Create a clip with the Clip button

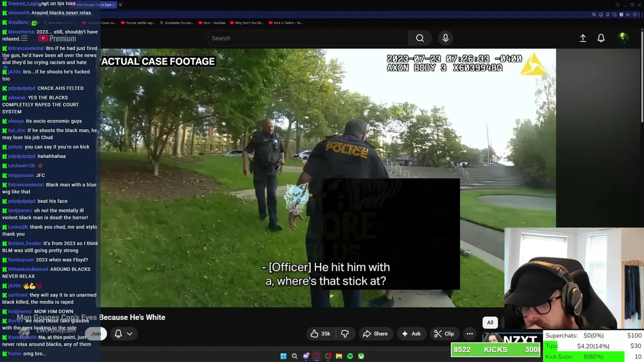tap(444, 334)
